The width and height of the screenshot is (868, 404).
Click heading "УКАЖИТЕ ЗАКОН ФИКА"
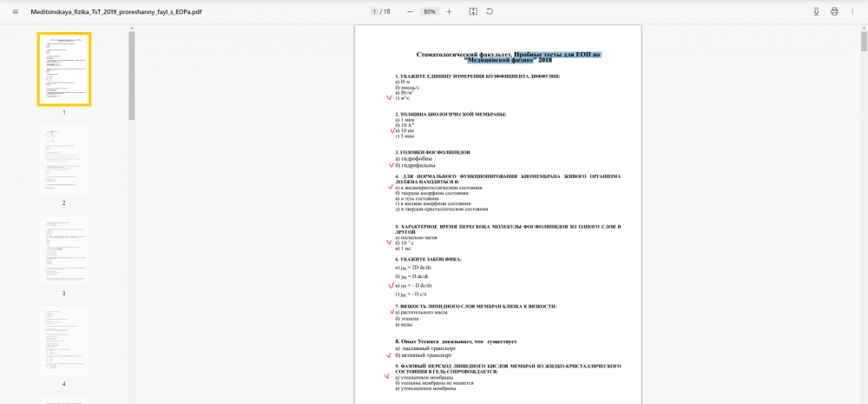point(429,259)
